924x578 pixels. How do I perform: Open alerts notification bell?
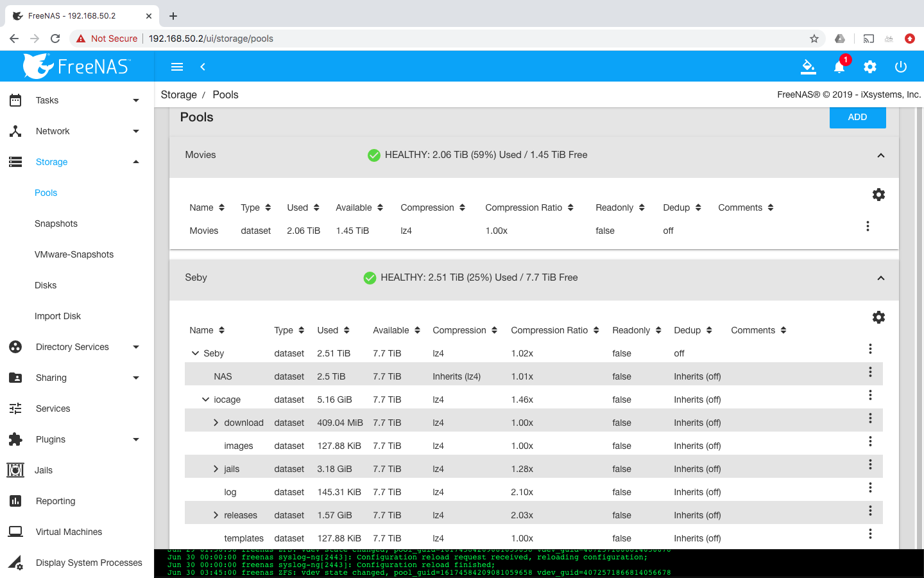coord(839,67)
